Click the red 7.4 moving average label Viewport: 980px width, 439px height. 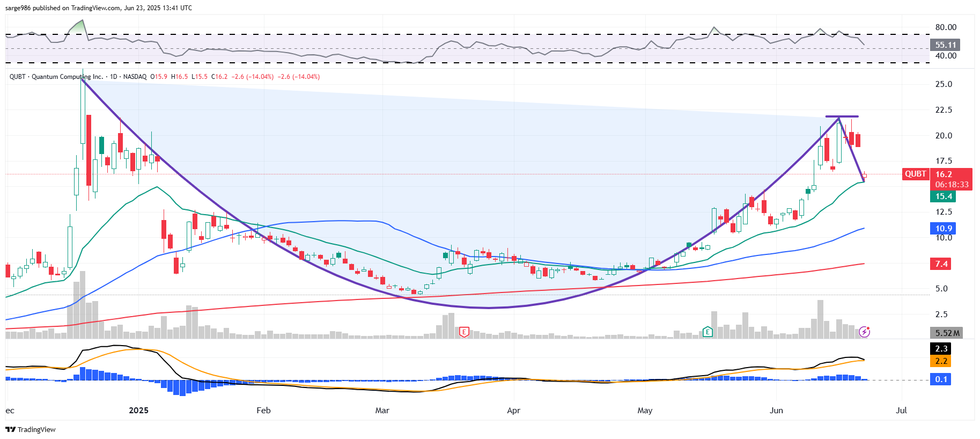941,264
